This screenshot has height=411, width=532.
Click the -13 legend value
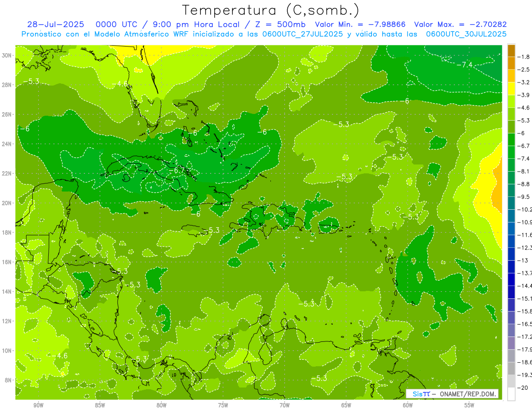(x=523, y=260)
